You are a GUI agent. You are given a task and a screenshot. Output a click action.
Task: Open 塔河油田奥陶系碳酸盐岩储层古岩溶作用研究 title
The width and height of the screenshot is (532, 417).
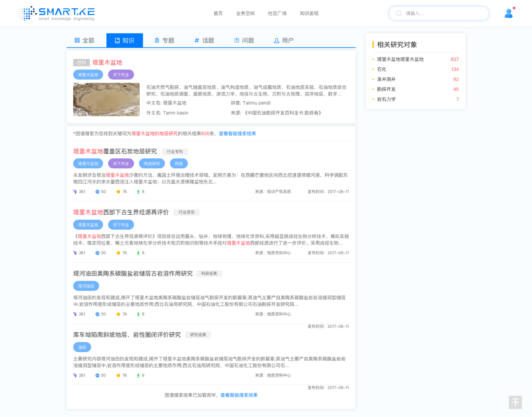(133, 273)
